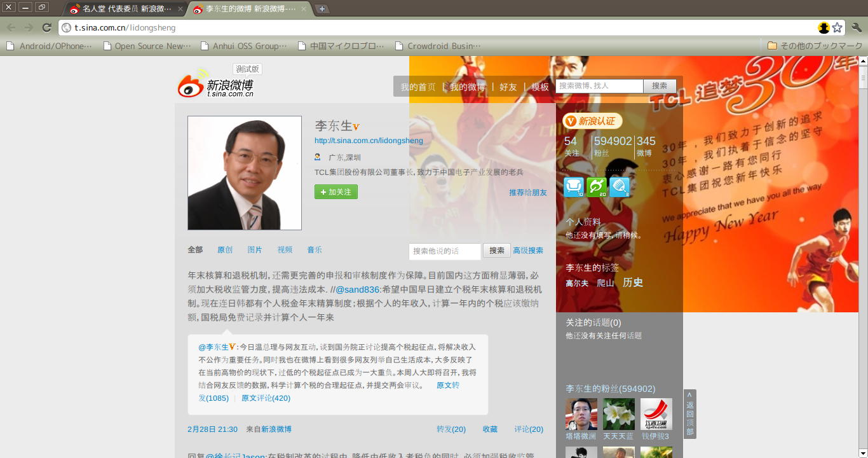This screenshot has width=868, height=458.
Task: Click the 594902 粉丝 followers count
Action: [613, 146]
